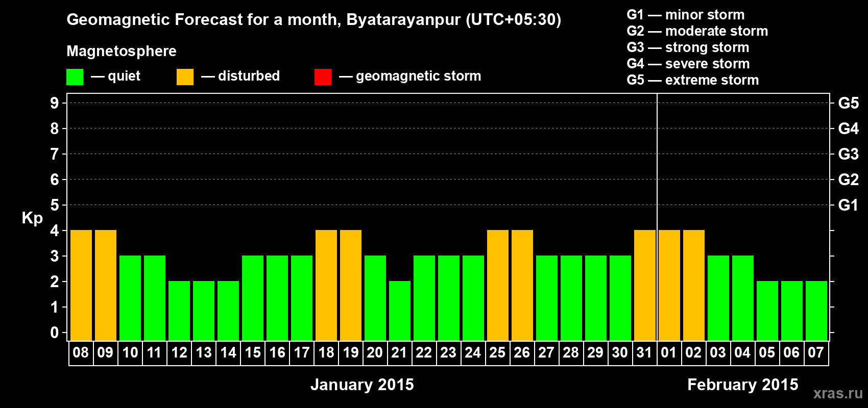
Task: Click the date label 01 for February
Action: [669, 352]
